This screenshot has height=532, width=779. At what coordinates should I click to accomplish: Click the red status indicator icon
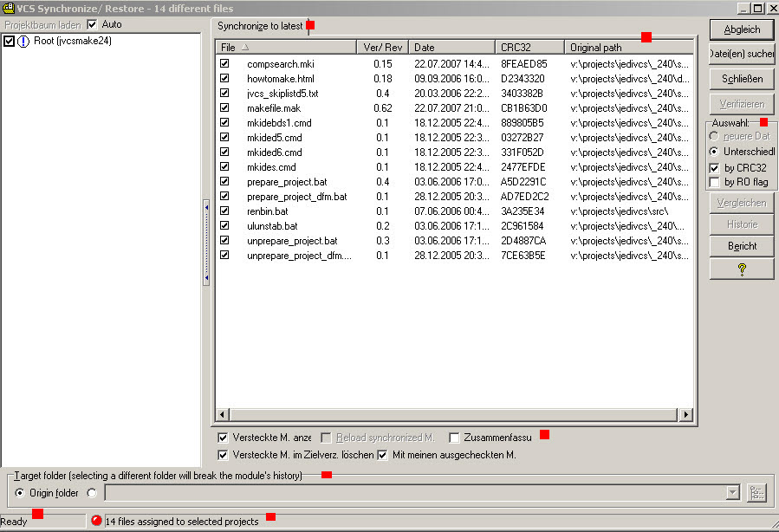tap(96, 521)
